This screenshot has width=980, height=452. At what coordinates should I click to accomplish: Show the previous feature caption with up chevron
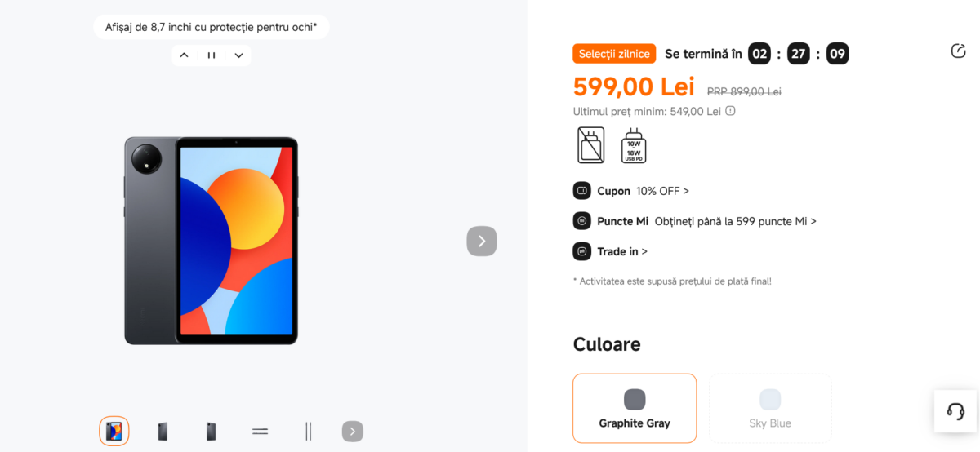click(x=184, y=55)
